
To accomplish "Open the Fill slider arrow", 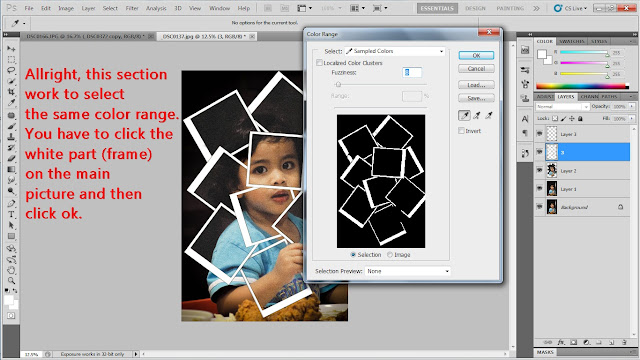I will (632, 118).
